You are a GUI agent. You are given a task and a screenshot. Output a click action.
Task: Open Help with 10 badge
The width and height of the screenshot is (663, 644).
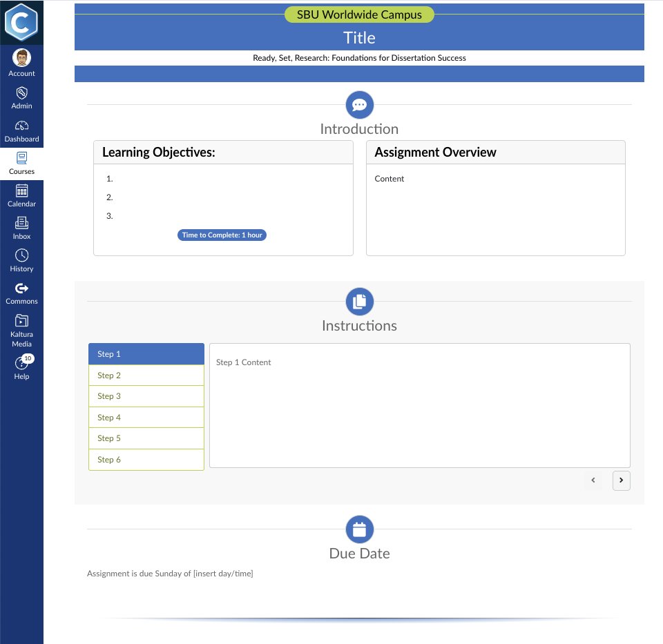(x=21, y=367)
